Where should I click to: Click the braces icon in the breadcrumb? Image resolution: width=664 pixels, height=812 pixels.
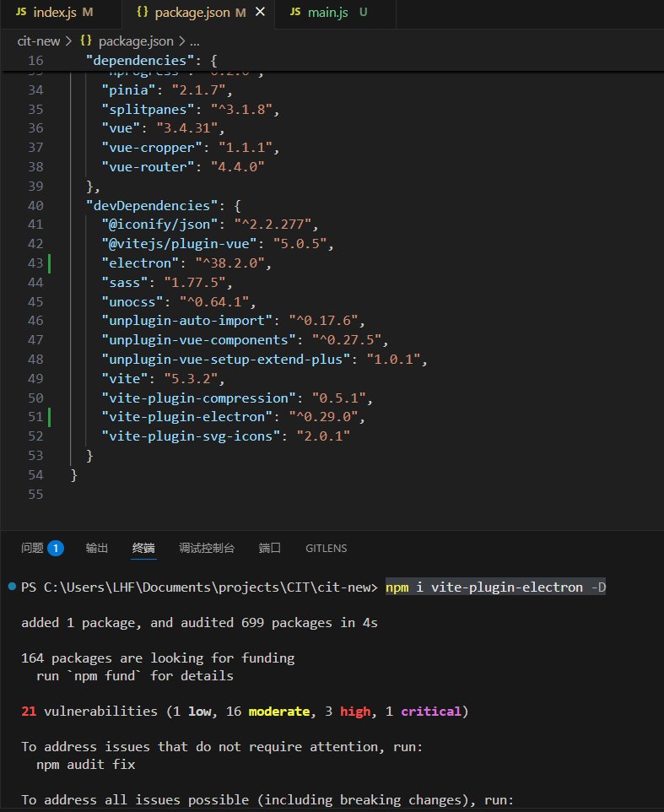point(86,41)
